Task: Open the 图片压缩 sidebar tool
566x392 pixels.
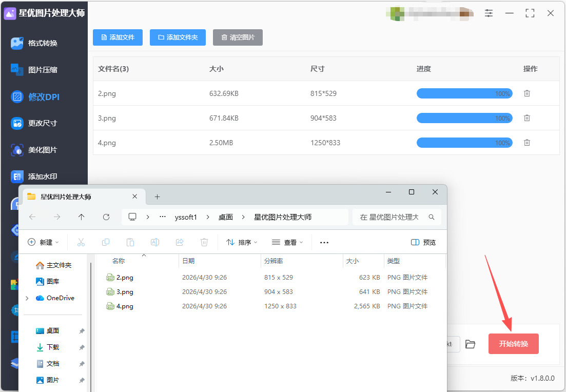Action: tap(34, 70)
